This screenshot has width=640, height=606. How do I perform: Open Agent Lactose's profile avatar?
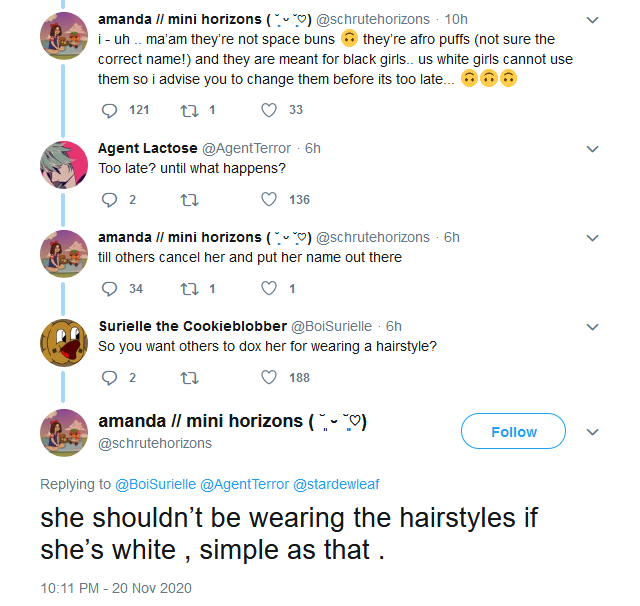tap(62, 162)
